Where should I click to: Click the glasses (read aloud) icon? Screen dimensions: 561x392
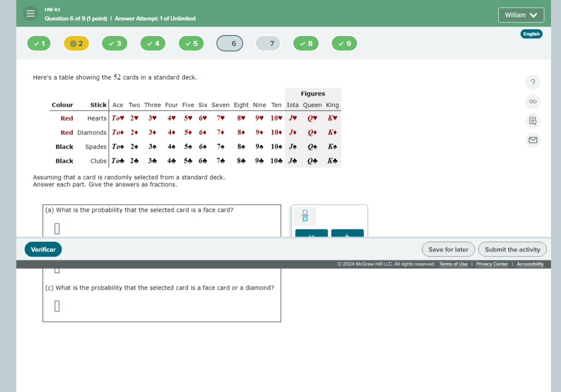533,101
